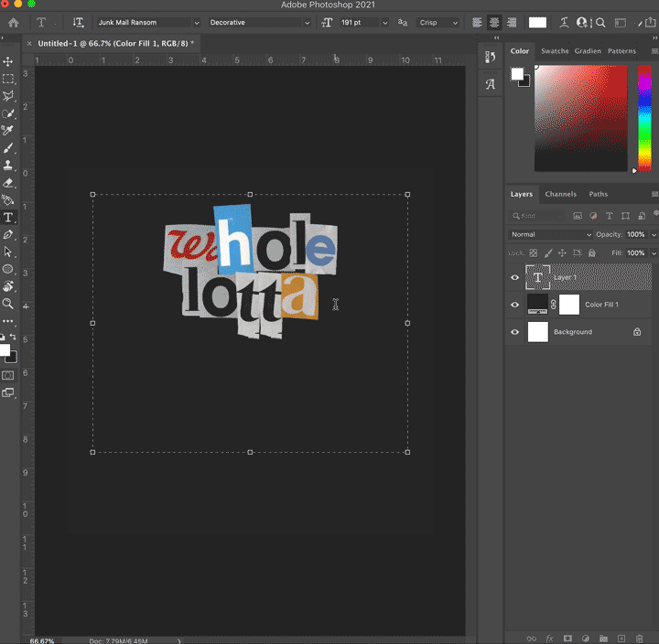
Task: Open the History panel icon
Action: [x=490, y=57]
